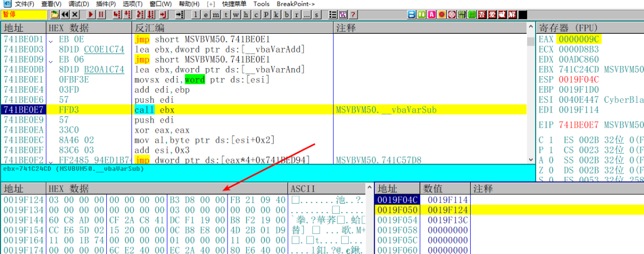This screenshot has width=644, height=254.
Task: Click the 破 red icon in toolbar
Action: point(502,14)
